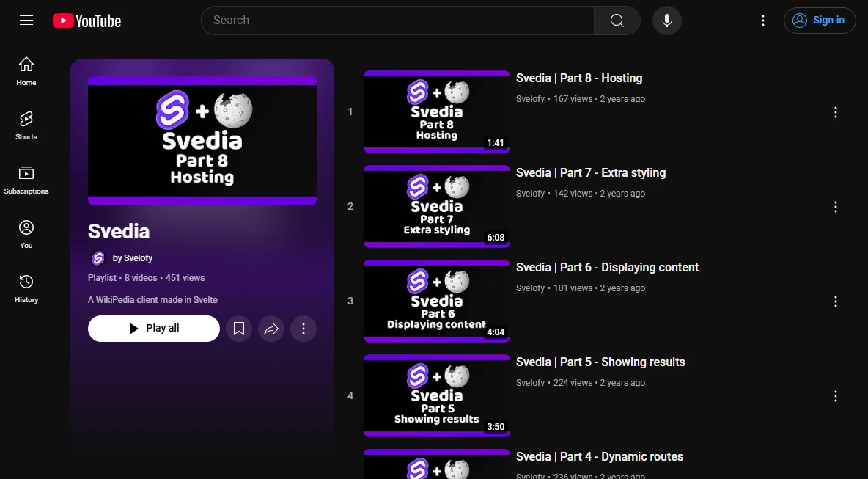Click into the Search field
868x479 pixels.
[397, 21]
